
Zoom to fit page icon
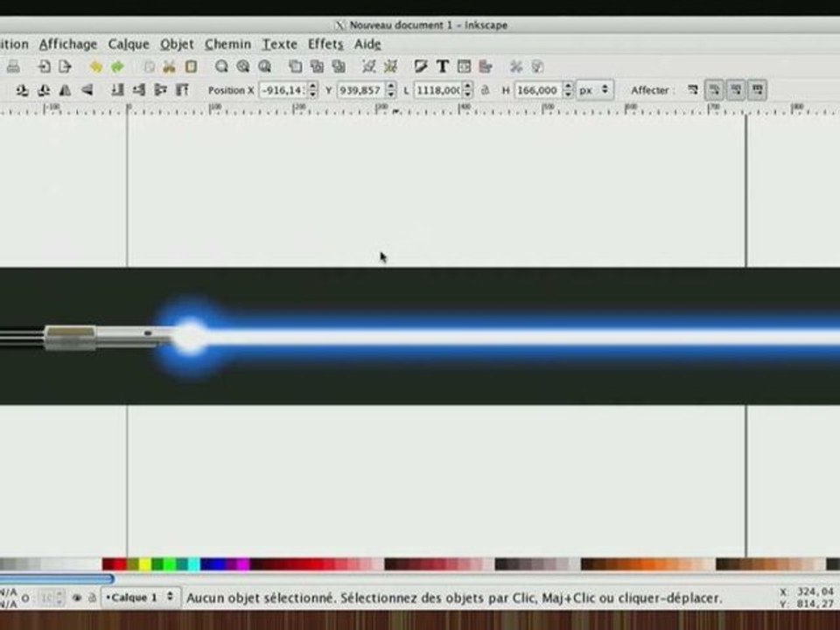tap(264, 66)
